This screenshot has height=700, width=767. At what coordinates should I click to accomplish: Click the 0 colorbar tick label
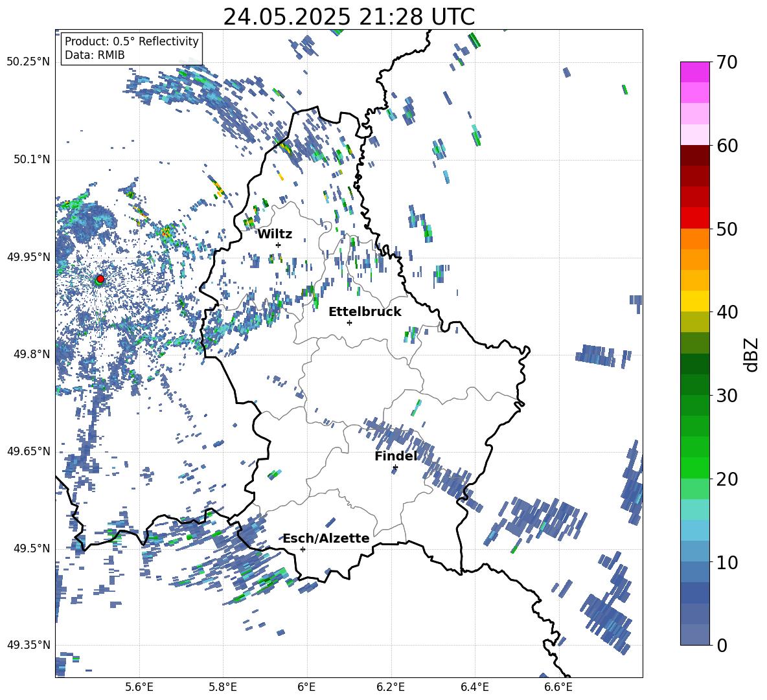[x=722, y=645]
